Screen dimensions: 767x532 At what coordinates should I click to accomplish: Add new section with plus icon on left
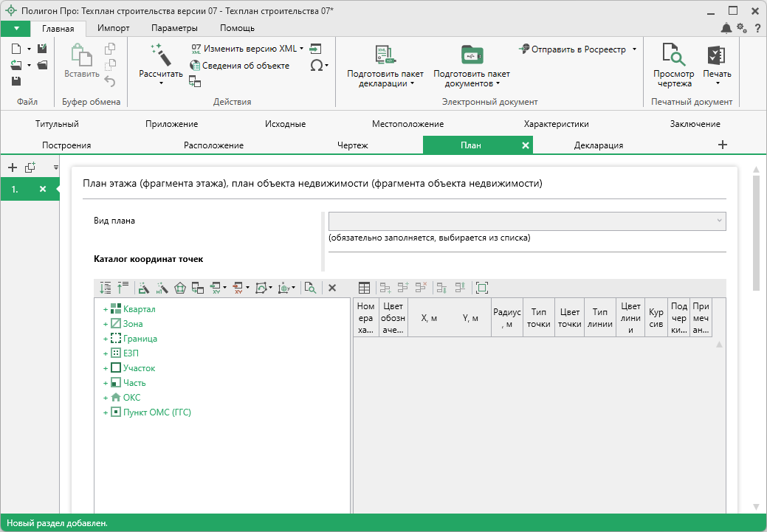coord(12,167)
